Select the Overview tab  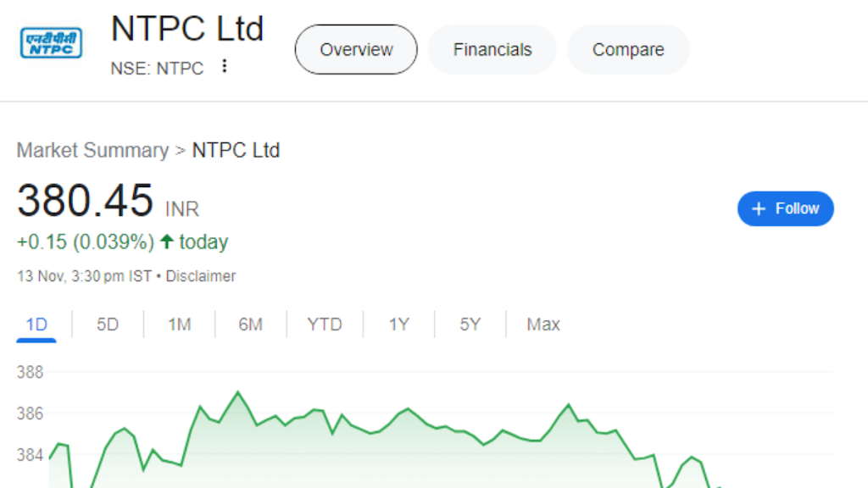click(x=356, y=49)
